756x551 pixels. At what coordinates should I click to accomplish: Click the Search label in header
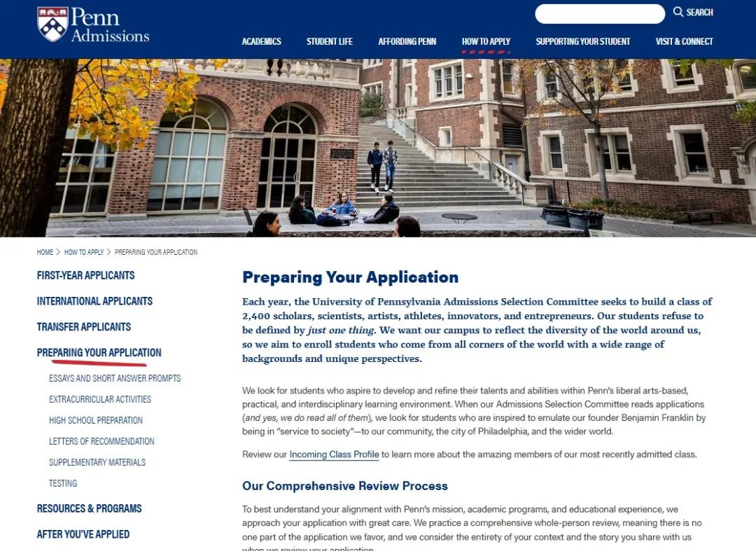pyautogui.click(x=699, y=12)
